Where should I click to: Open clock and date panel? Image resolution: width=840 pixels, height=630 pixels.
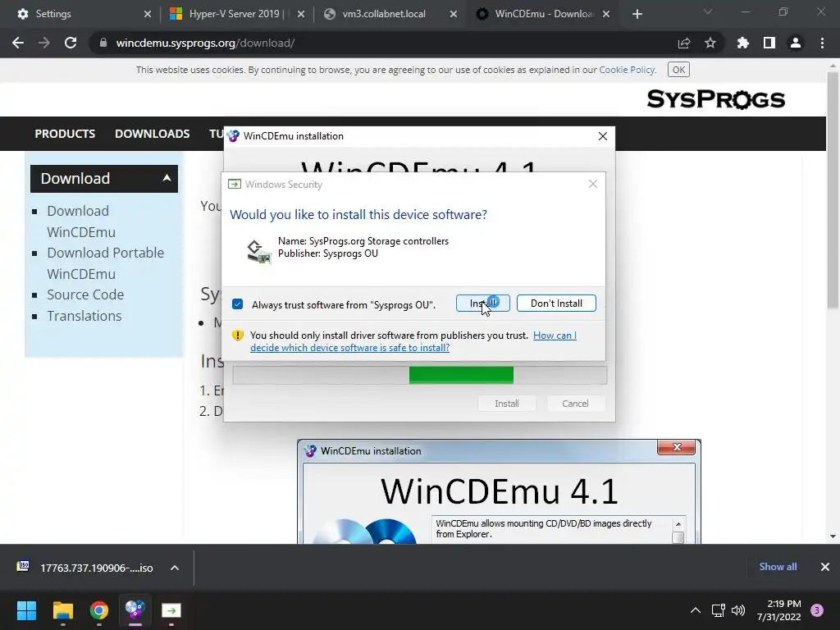[x=779, y=610]
